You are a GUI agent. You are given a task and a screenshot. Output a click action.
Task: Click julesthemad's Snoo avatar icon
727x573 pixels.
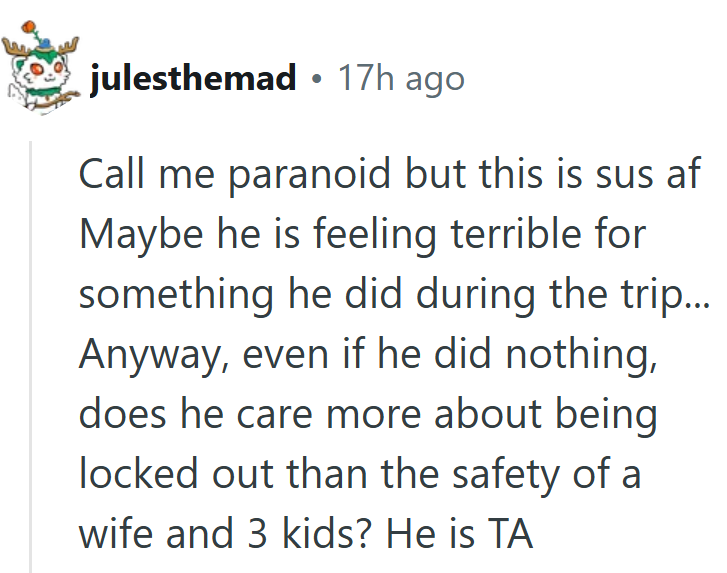coord(42,74)
